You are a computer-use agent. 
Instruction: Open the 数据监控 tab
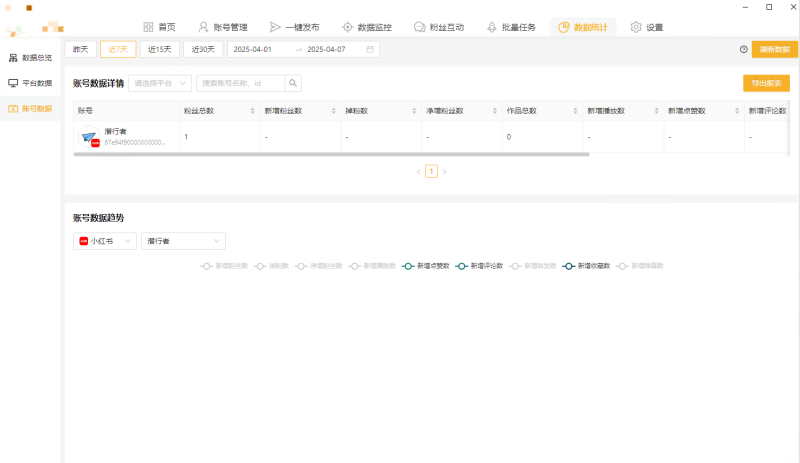367,27
